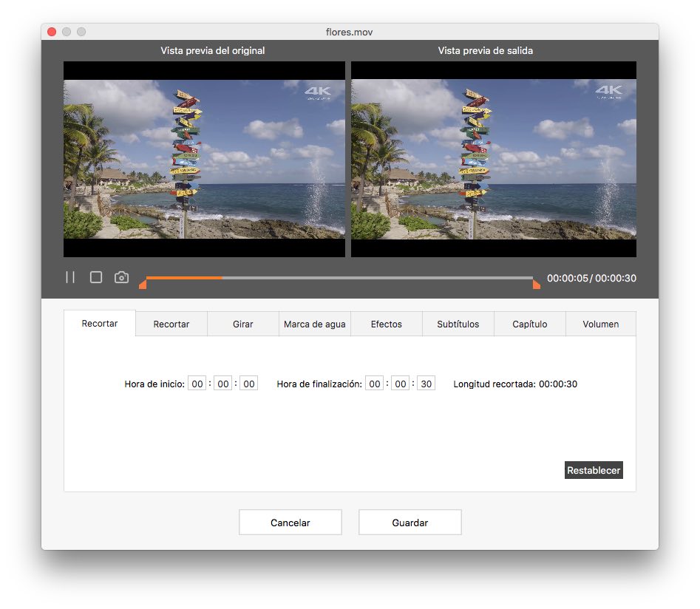Stop the video preview
This screenshot has height=609, width=700.
(95, 276)
